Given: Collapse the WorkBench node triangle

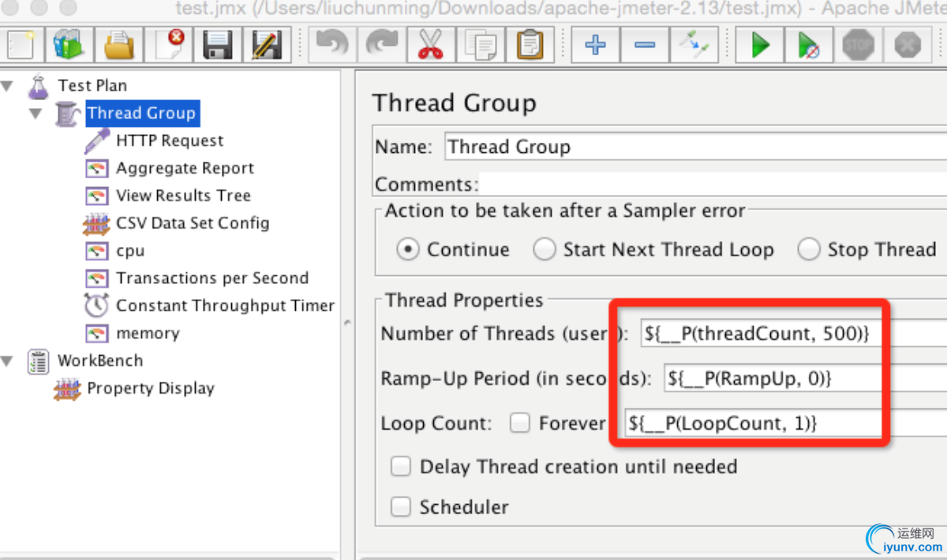Looking at the screenshot, I should click(8, 361).
